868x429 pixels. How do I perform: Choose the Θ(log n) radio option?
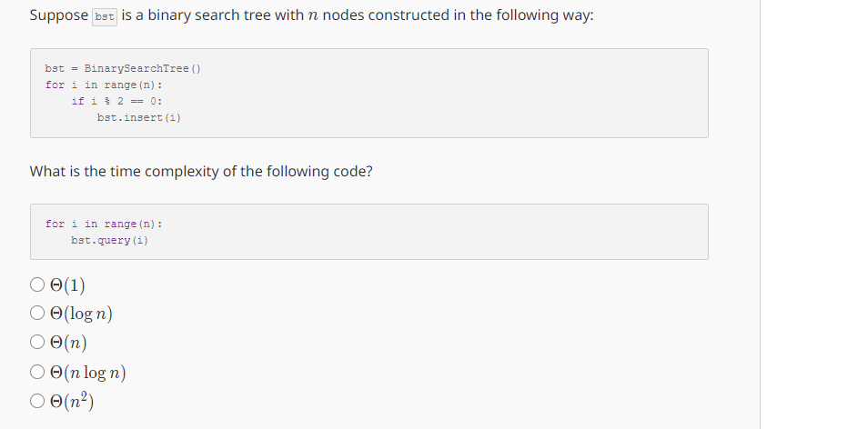(37, 313)
